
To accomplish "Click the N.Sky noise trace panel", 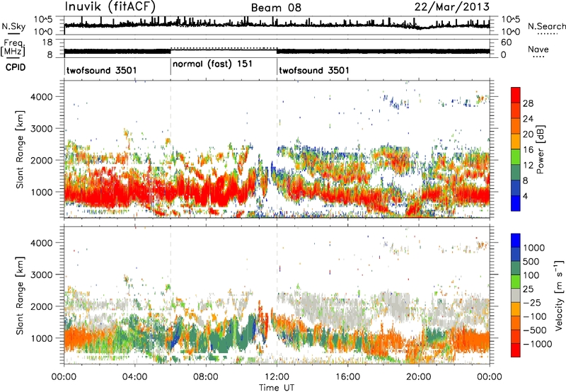I will coord(277,25).
